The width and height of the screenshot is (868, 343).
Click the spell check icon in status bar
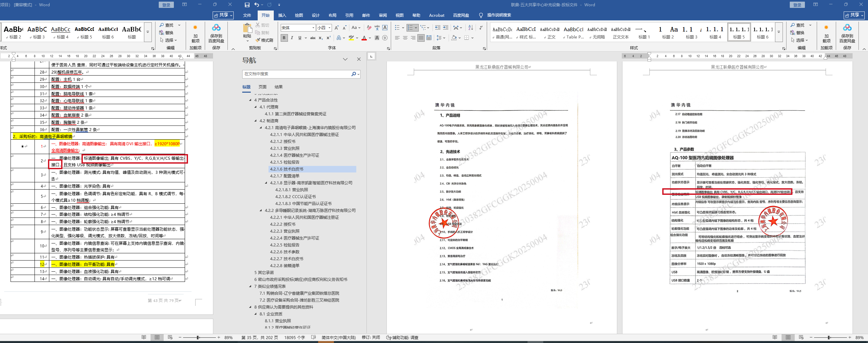pyautogui.click(x=313, y=337)
